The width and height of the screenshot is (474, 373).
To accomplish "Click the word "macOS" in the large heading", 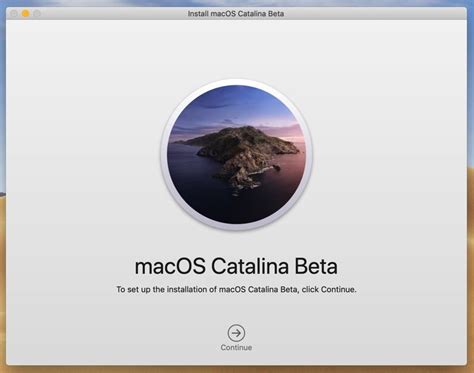I will pos(170,266).
